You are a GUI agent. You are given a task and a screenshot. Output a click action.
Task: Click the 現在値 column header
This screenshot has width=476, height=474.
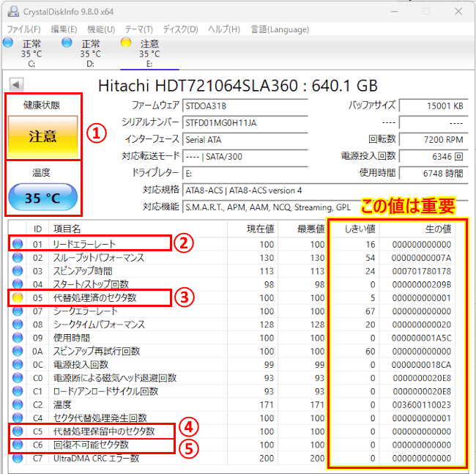coord(252,229)
